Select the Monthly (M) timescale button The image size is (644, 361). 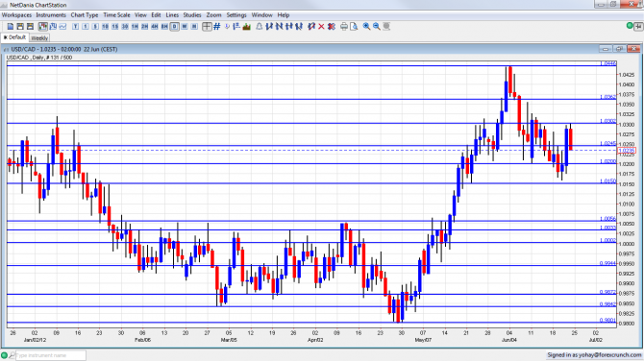tap(194, 26)
